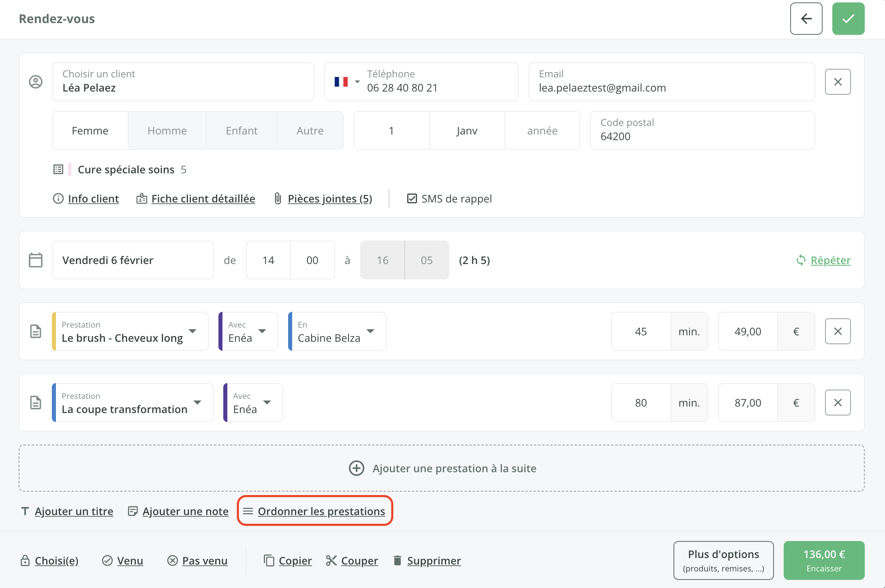Open the La coupe transformation prestation dropdown
The width and height of the screenshot is (885, 588).
pos(197,403)
